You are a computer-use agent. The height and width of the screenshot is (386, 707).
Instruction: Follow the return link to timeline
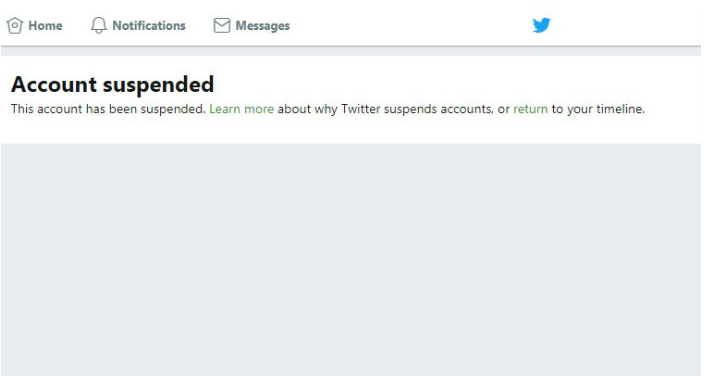point(530,109)
